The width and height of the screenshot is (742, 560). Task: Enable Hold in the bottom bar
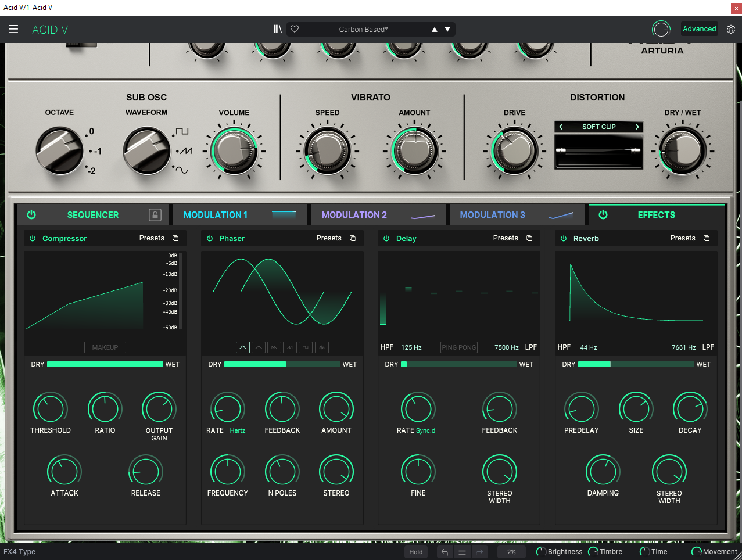click(x=415, y=552)
